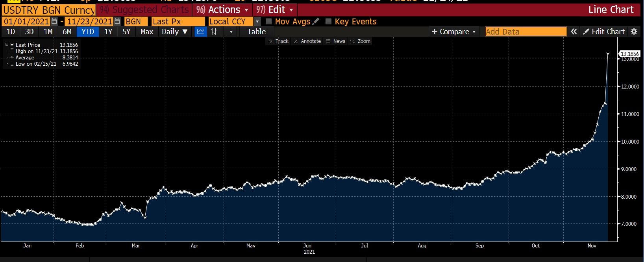The width and height of the screenshot is (644, 262).
Task: Open chart settings gear icon
Action: click(x=634, y=32)
